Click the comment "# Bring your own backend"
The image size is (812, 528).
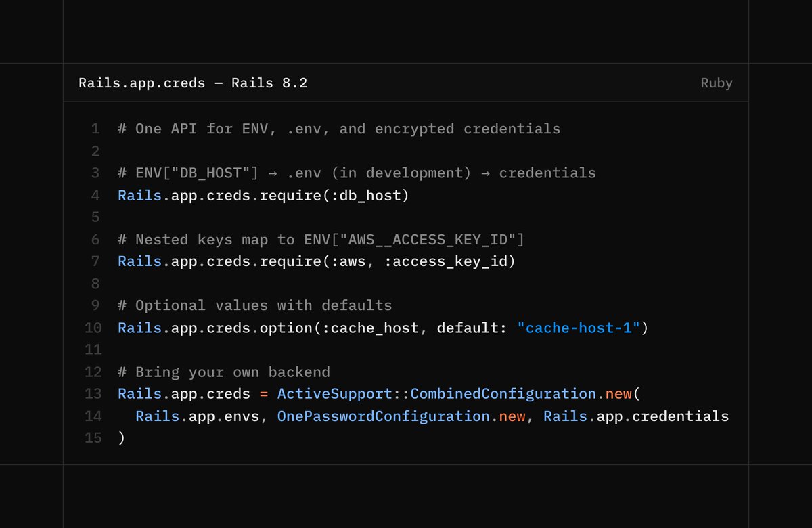(x=224, y=372)
